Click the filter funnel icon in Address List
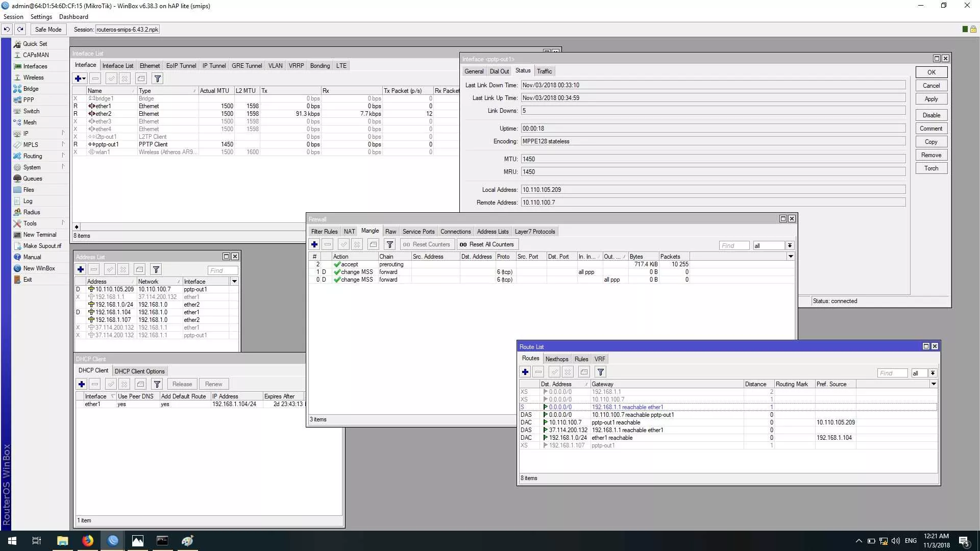 click(x=156, y=269)
